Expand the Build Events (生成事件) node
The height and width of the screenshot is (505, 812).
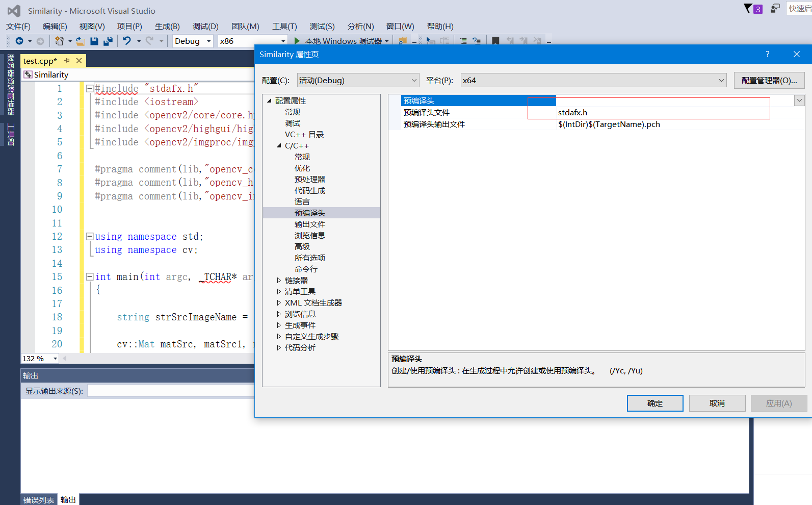coord(279,325)
